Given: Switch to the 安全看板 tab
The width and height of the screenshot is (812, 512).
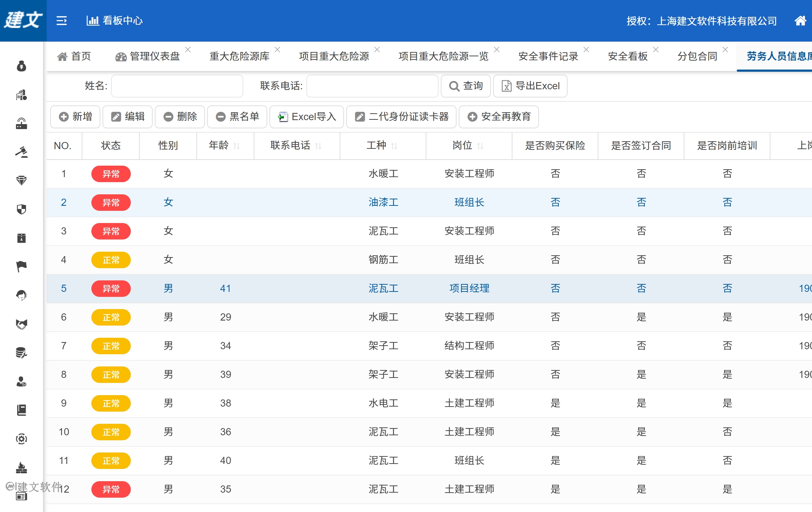Looking at the screenshot, I should point(628,56).
